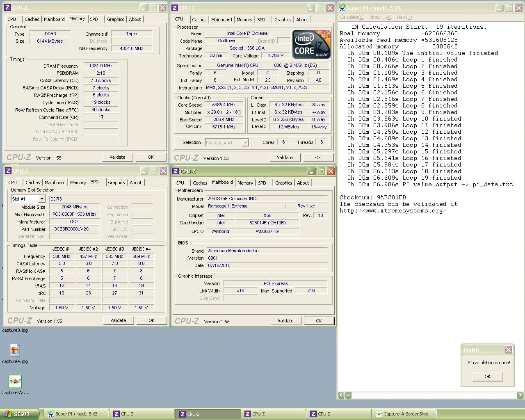Open Calculate(C) menu in Super PI
The width and height of the screenshot is (525, 420).
click(x=352, y=17)
